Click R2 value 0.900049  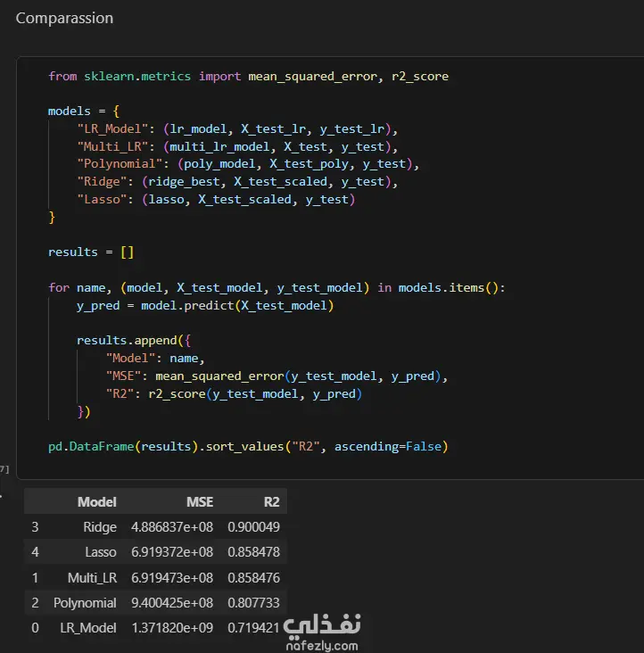tap(253, 527)
